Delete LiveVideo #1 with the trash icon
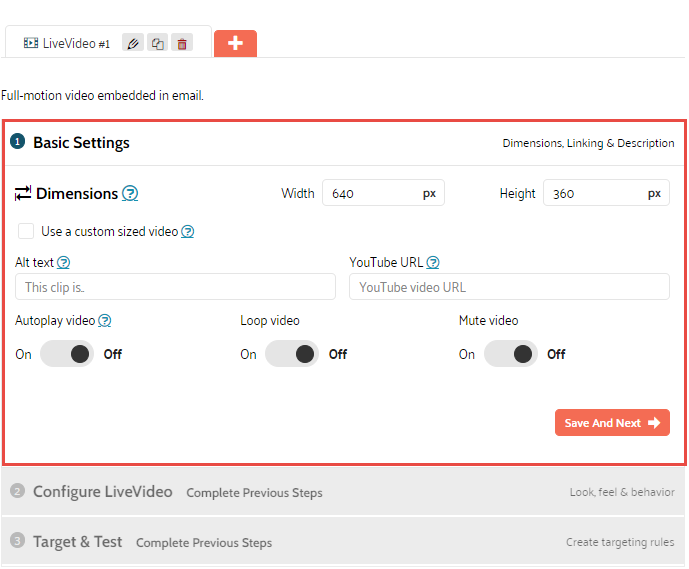 pos(181,43)
